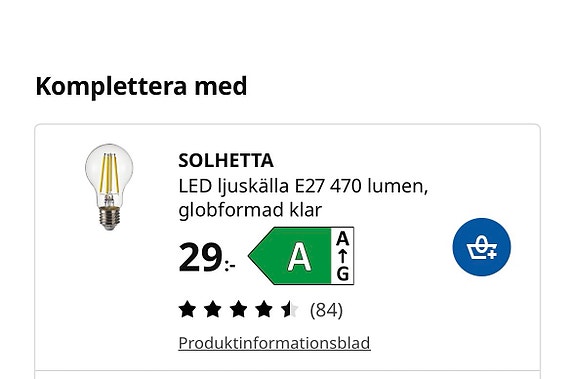Click the bulb's metal screw base image

point(109,218)
